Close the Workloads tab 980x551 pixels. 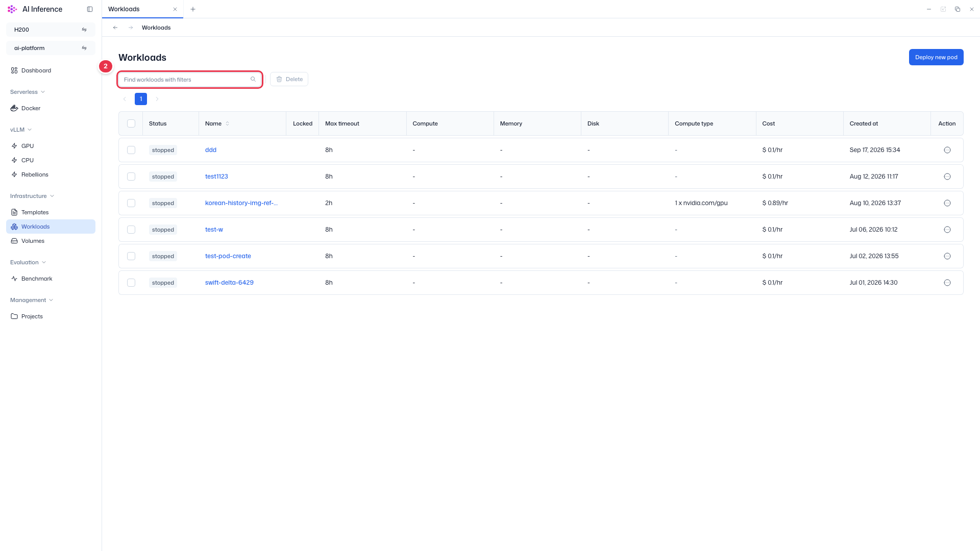pyautogui.click(x=175, y=9)
